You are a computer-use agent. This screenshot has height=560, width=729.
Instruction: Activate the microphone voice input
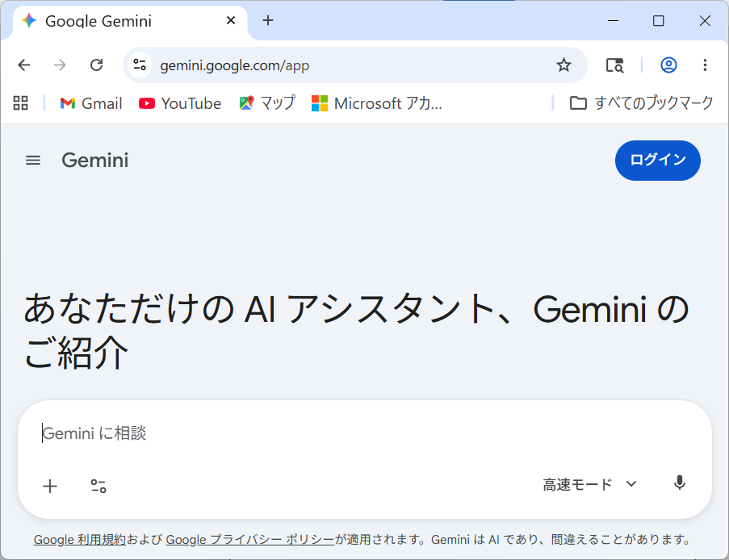click(679, 483)
